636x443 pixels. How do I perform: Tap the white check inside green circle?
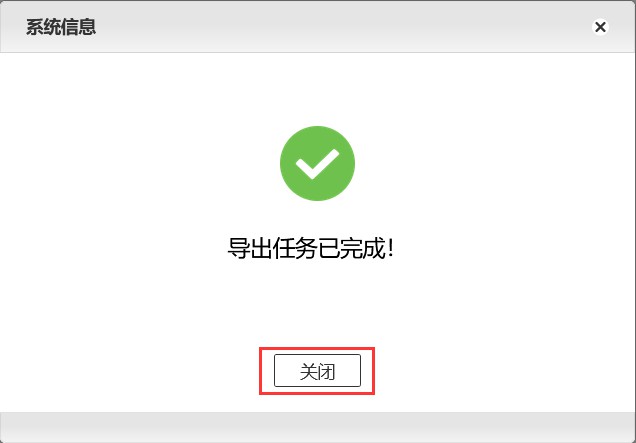[x=317, y=164]
